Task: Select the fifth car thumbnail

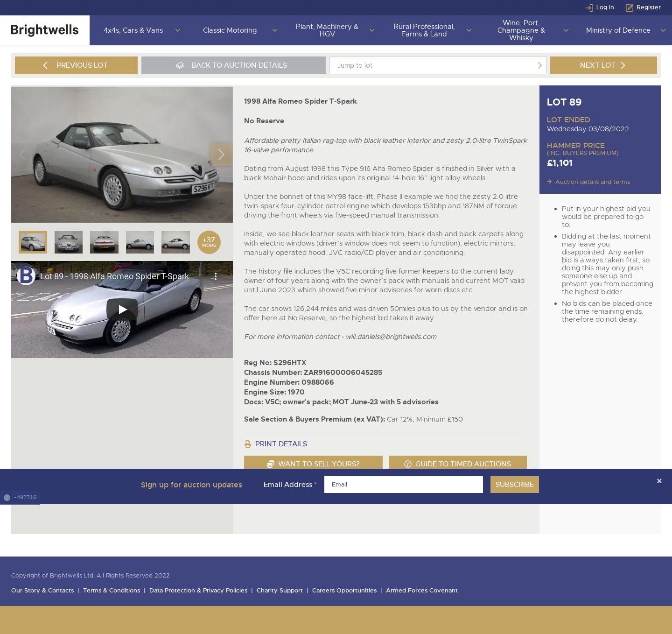Action: point(175,242)
